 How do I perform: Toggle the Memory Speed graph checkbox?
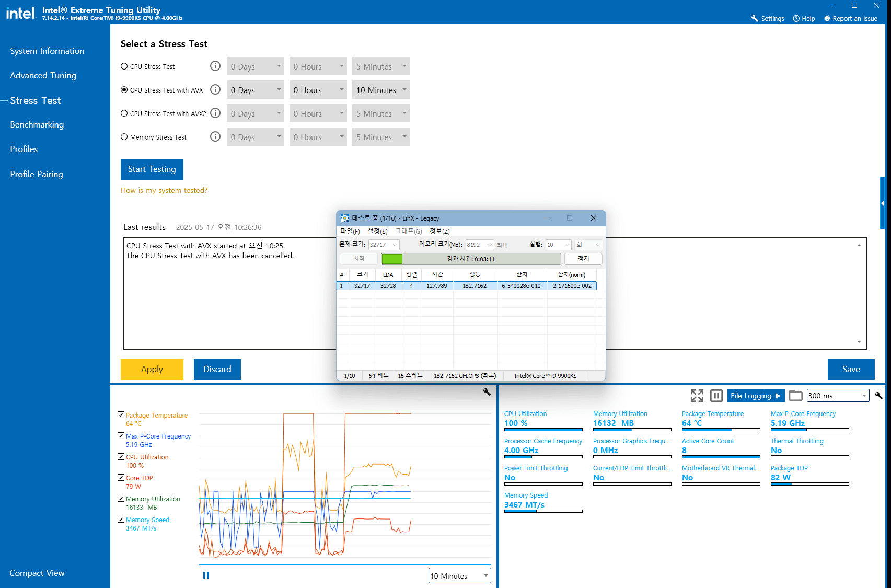click(121, 520)
